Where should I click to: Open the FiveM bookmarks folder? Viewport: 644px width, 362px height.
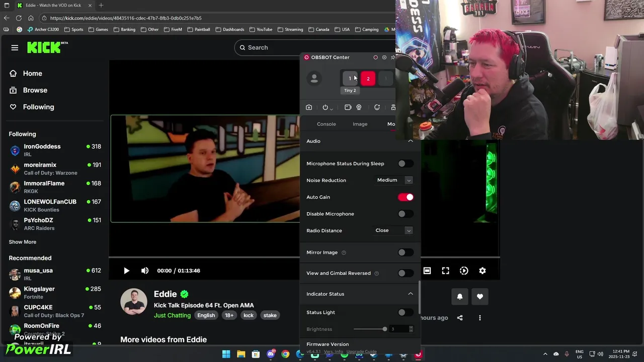173,30
